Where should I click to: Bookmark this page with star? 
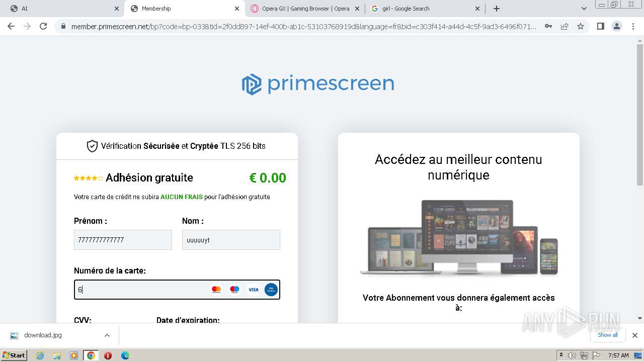click(581, 26)
